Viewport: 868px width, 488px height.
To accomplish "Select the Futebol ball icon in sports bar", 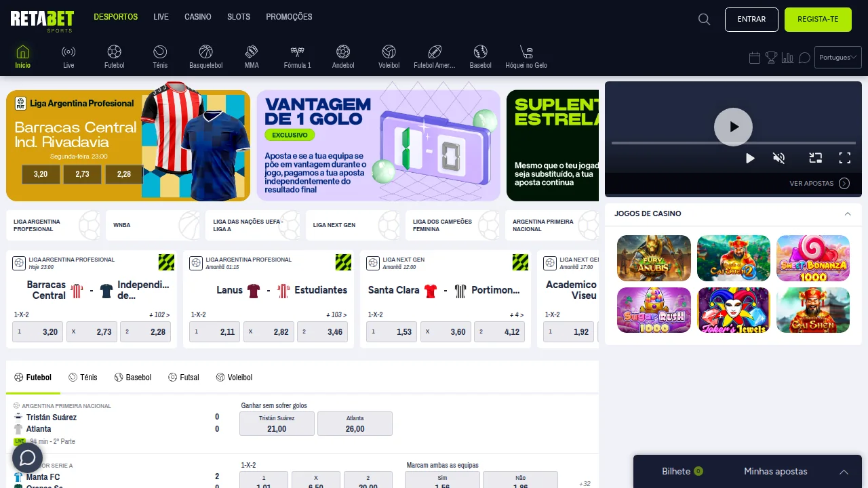I will (115, 52).
